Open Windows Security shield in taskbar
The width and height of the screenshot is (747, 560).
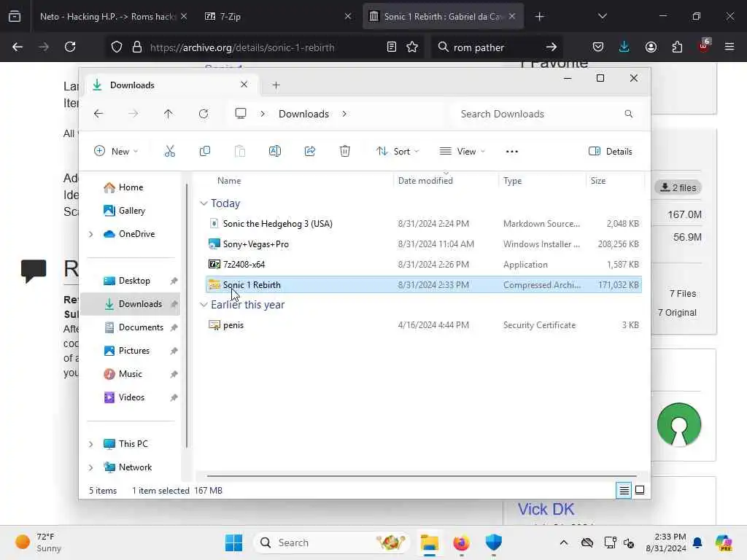(x=494, y=542)
